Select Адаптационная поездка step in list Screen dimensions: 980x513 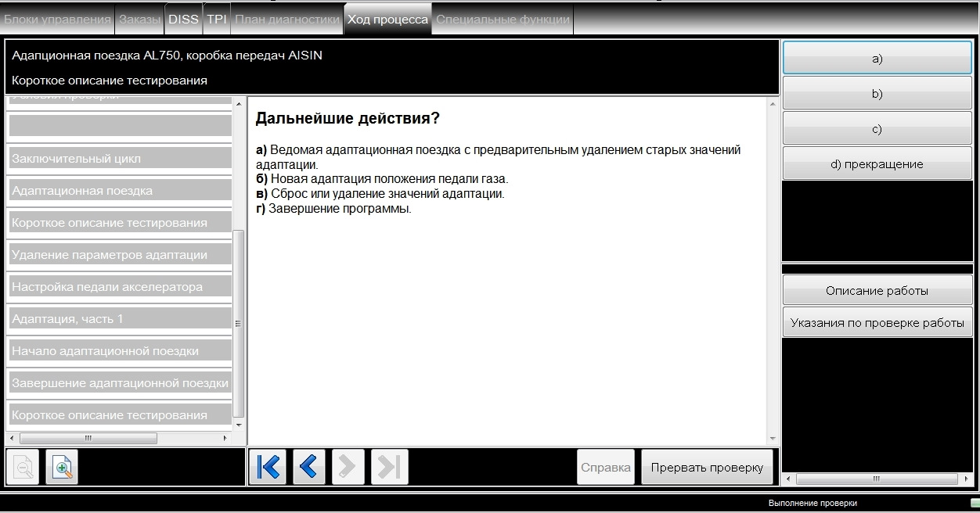(x=120, y=190)
